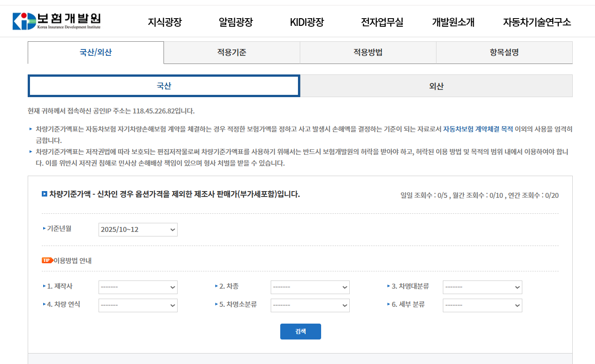Select the 국산 sub-tab
Screen dimensions: 595x364
tap(164, 86)
